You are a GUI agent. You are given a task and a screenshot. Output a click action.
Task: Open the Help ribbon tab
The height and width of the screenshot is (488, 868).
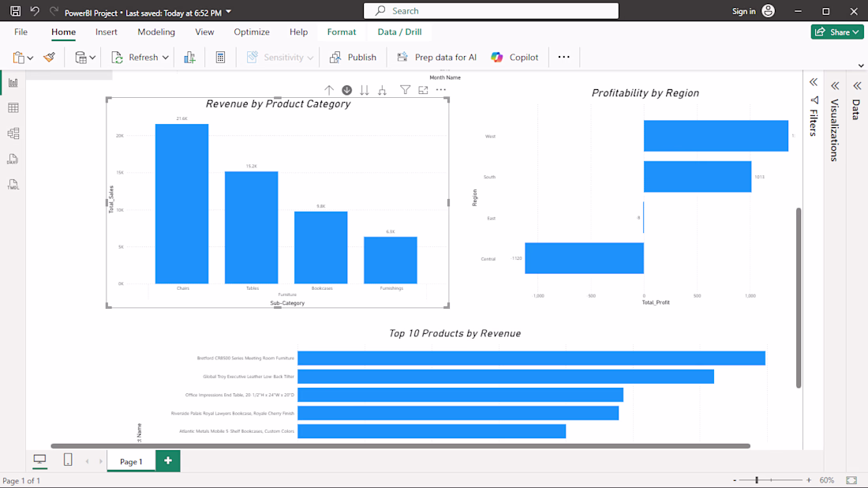[298, 32]
